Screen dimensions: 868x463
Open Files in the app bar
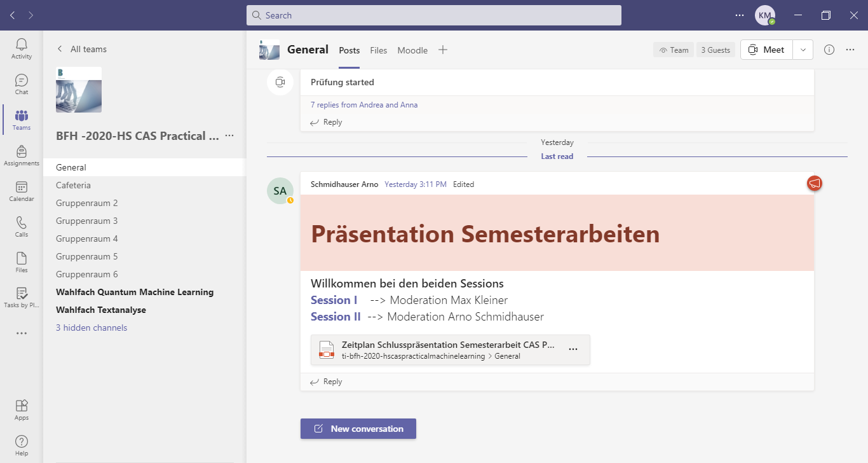[22, 262]
